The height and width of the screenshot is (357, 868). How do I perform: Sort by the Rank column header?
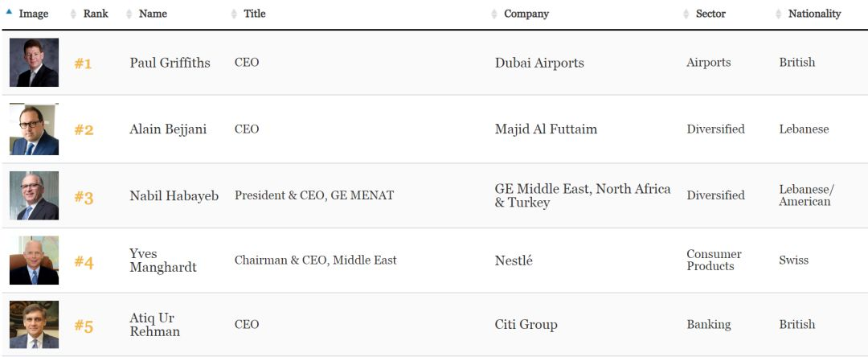point(95,14)
